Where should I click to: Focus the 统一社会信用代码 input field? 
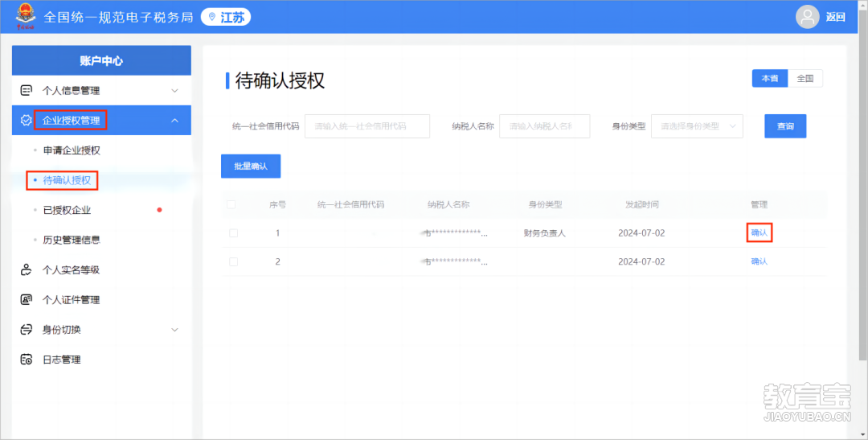point(367,126)
